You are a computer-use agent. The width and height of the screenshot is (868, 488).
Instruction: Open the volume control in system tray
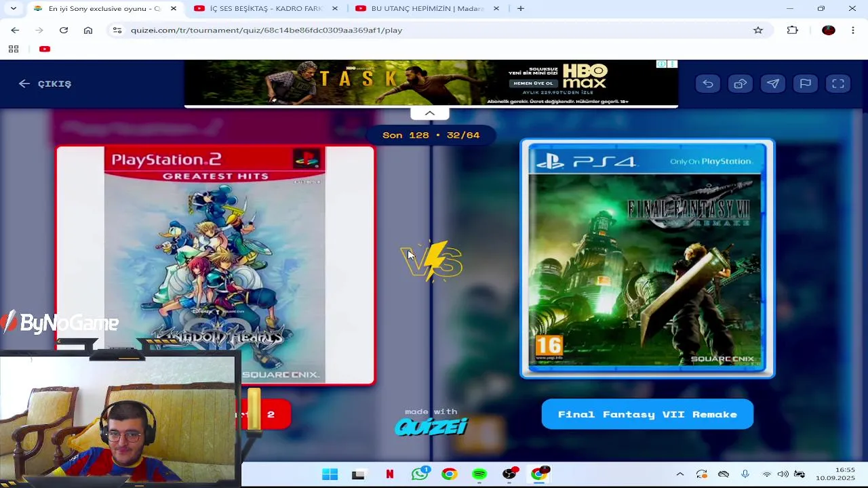point(783,474)
